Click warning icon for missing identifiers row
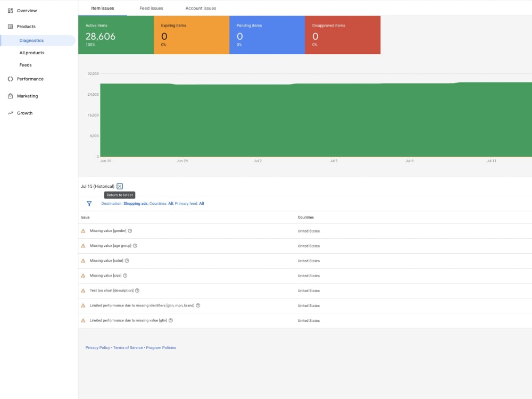Image resolution: width=532 pixels, height=399 pixels. (x=83, y=305)
